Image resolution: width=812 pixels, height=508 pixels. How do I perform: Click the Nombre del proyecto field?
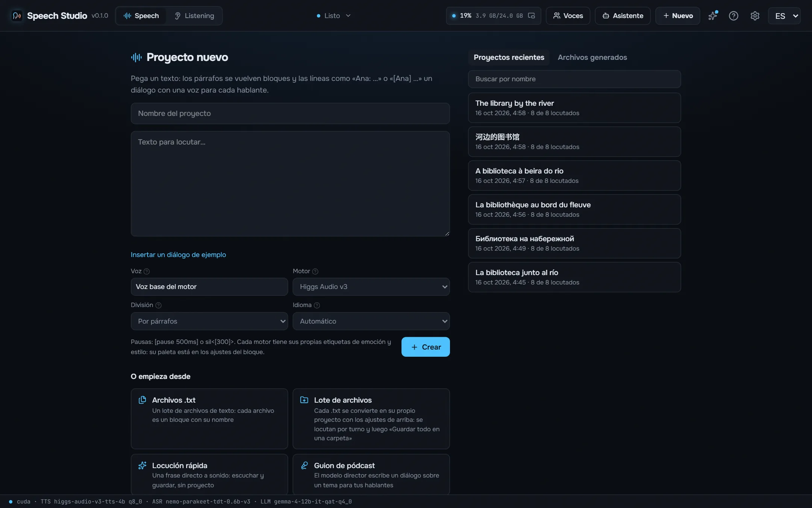290,114
